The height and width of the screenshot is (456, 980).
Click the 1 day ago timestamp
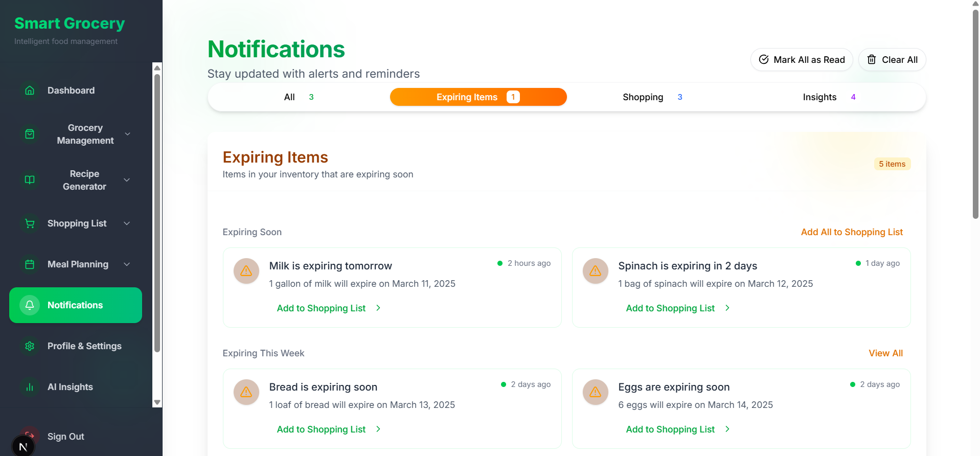point(882,263)
